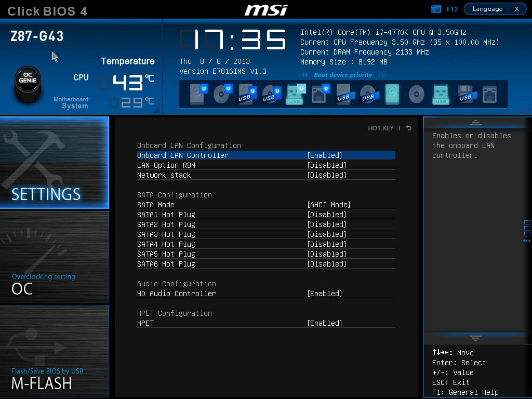Viewport: 532px width, 399px height.
Task: Select the plain CD/DVD boot device
Action: click(416, 94)
